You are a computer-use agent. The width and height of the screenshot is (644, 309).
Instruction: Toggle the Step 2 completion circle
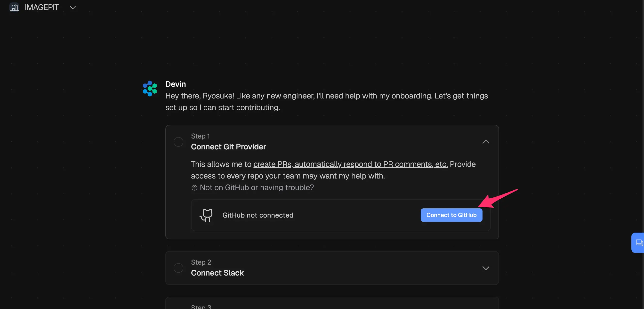point(178,268)
